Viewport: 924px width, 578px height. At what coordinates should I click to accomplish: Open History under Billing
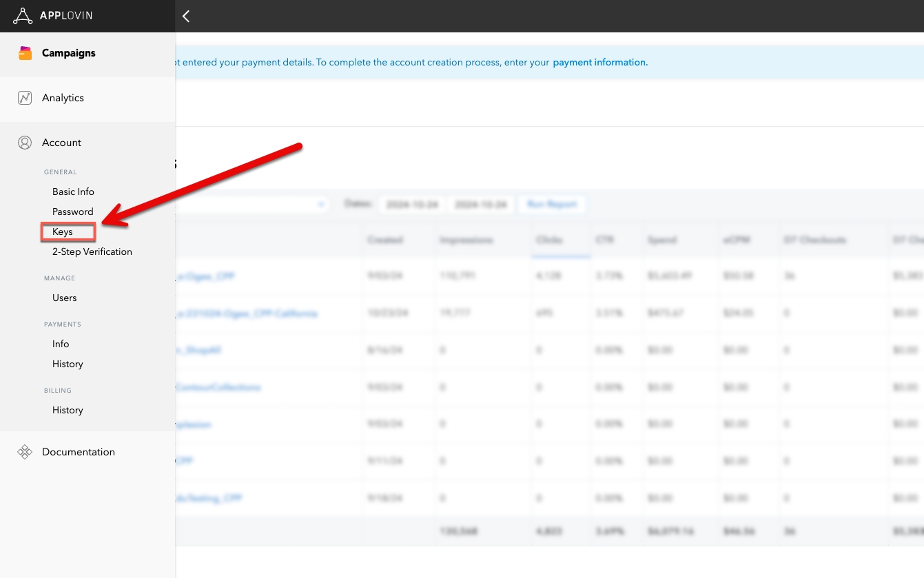[68, 410]
